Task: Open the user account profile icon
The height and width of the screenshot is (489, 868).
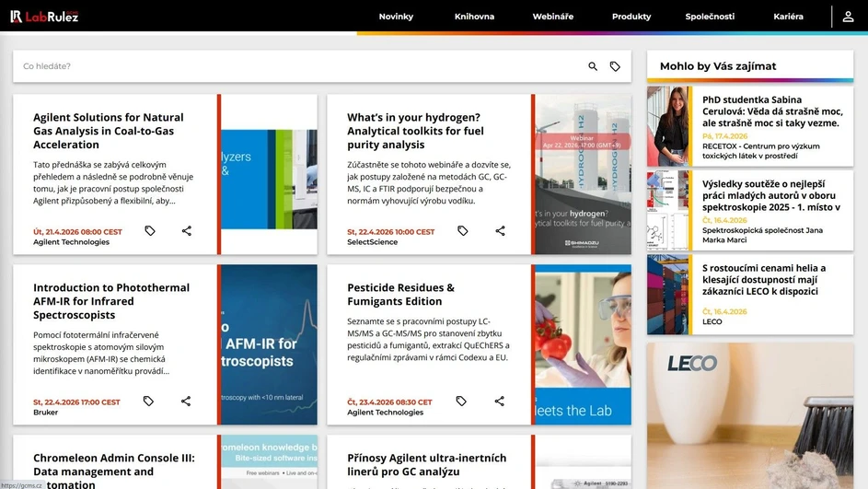Action: coord(848,17)
